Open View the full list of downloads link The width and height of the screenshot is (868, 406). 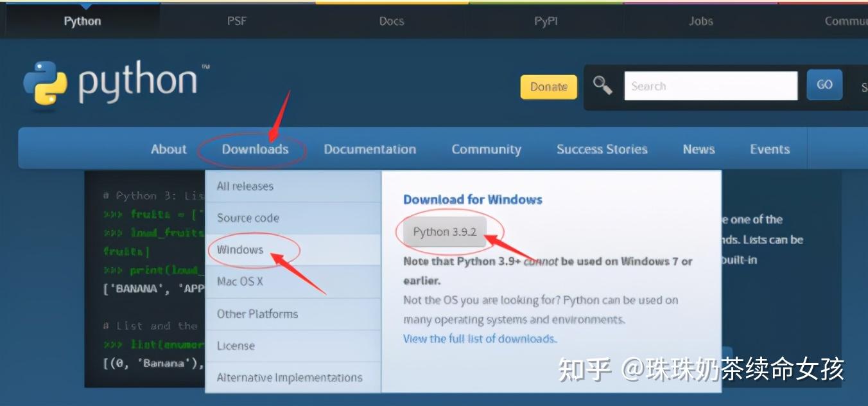[x=480, y=339]
